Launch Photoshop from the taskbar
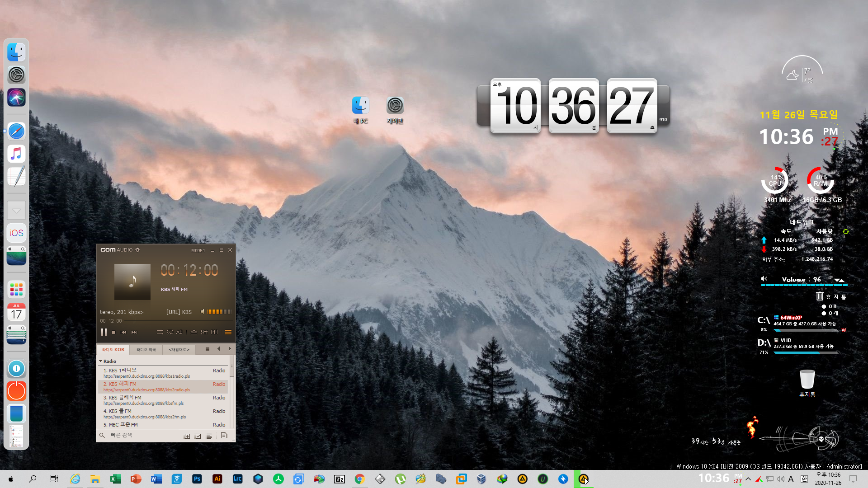 (x=197, y=479)
